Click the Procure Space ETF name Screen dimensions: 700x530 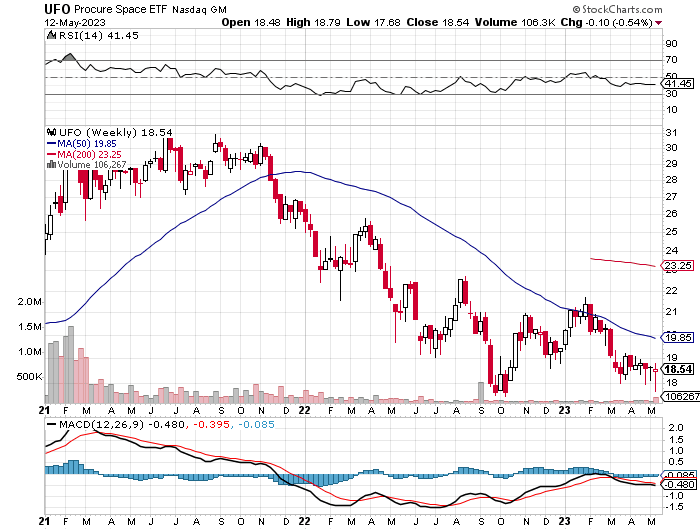tap(121, 9)
